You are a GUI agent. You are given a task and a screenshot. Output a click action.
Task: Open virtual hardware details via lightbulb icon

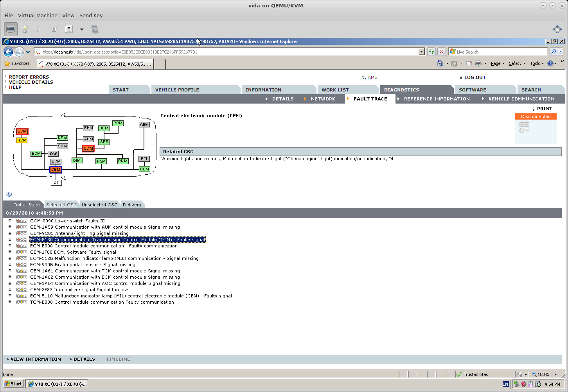click(x=25, y=29)
